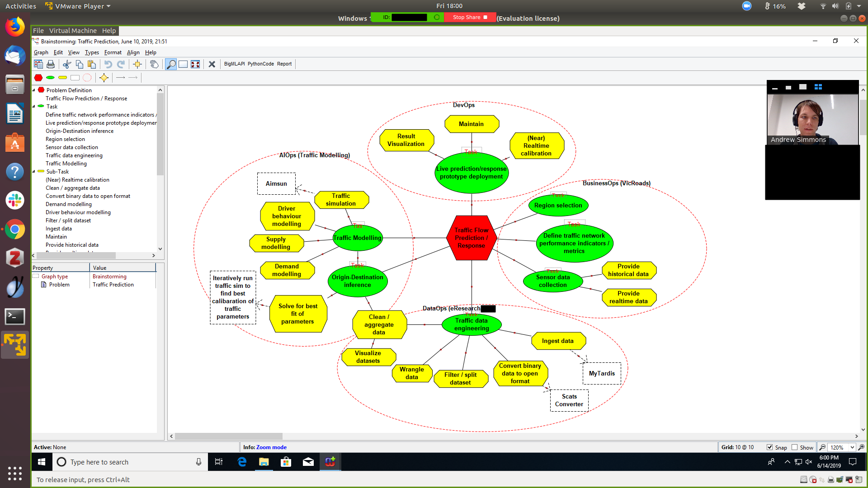Open the Types menu
The image size is (868, 488).
click(x=92, y=52)
